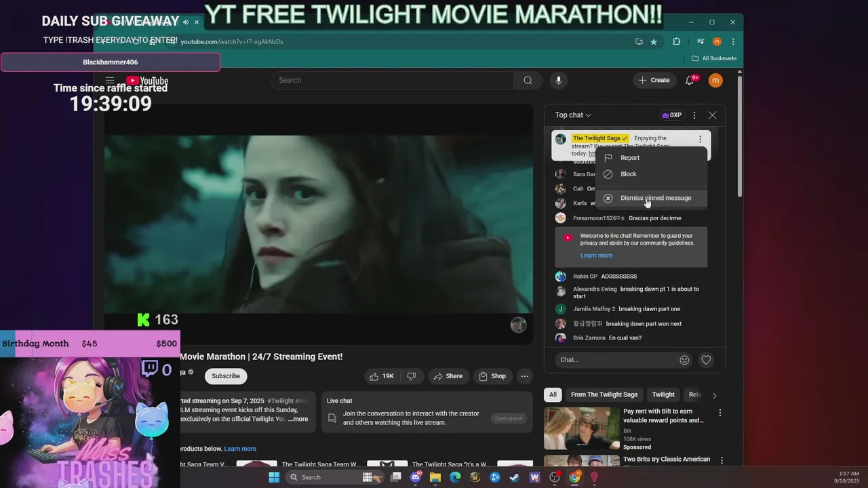Open Steam from the taskbar

coord(515,477)
